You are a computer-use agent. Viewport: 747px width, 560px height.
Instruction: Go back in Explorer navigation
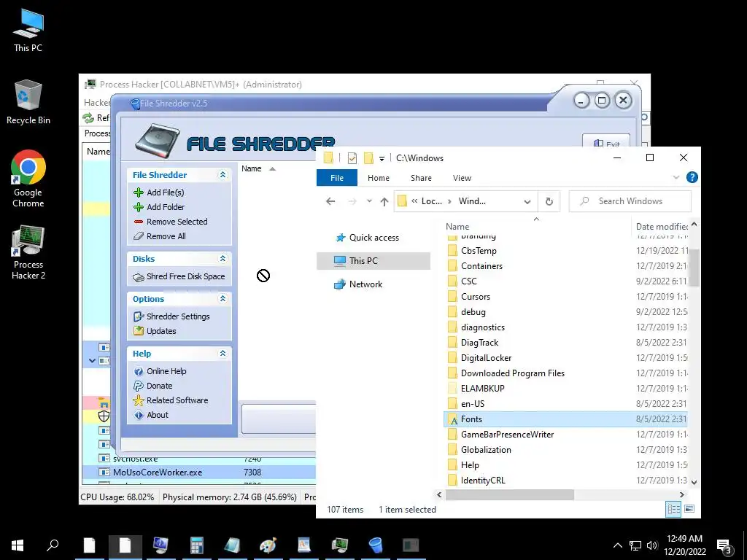coord(330,201)
